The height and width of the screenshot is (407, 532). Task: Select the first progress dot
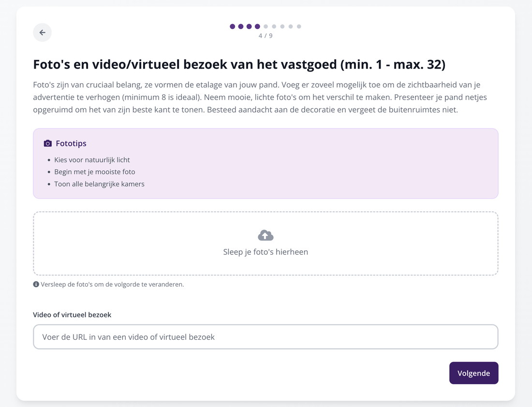[233, 27]
